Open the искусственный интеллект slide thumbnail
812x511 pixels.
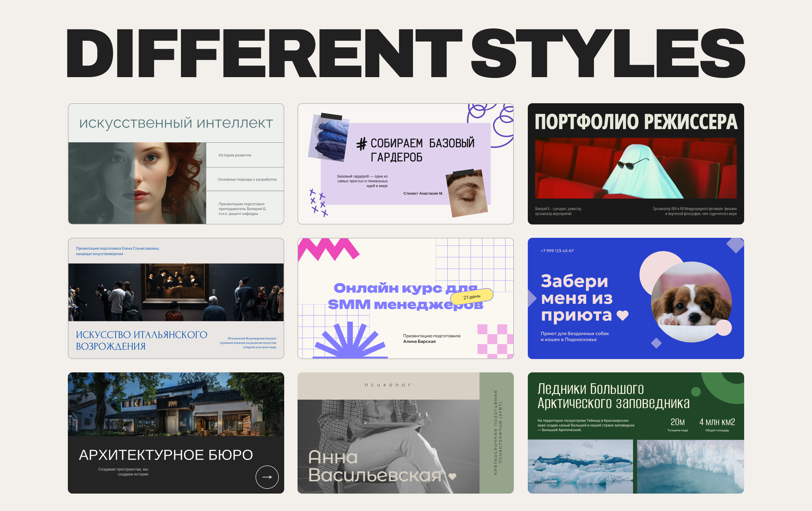pos(176,123)
